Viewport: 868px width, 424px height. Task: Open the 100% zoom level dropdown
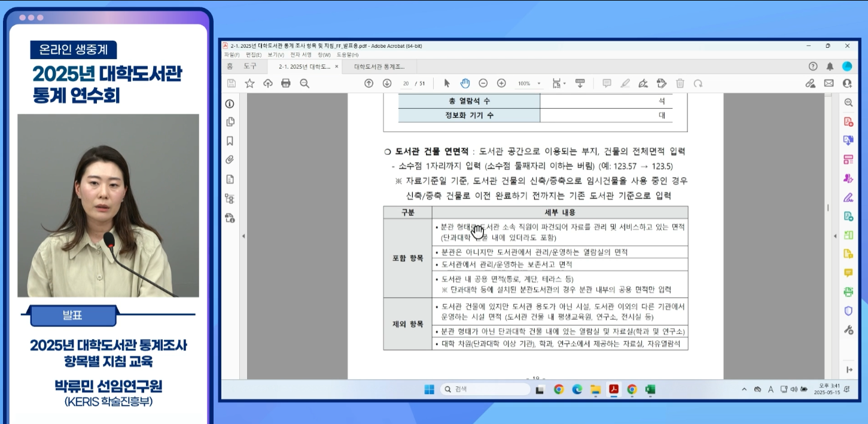click(529, 83)
